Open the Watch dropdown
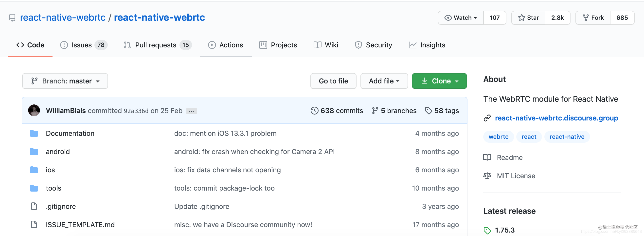 click(461, 18)
